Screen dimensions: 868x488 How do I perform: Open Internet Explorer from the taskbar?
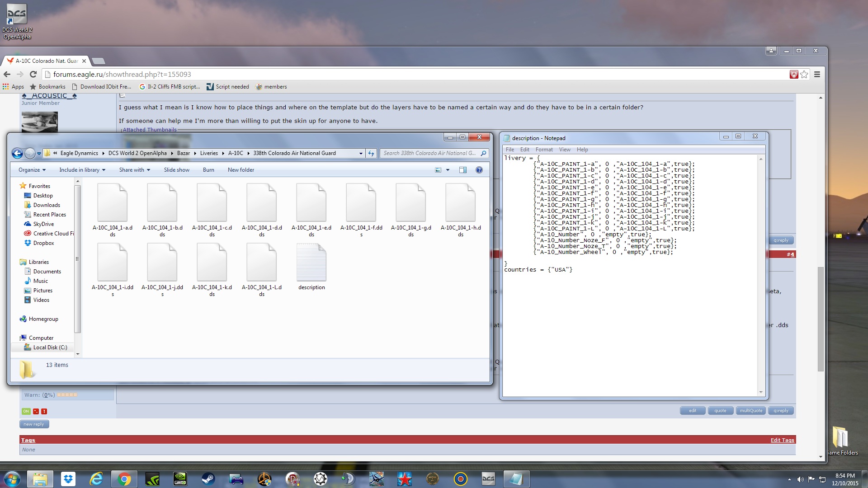point(96,479)
